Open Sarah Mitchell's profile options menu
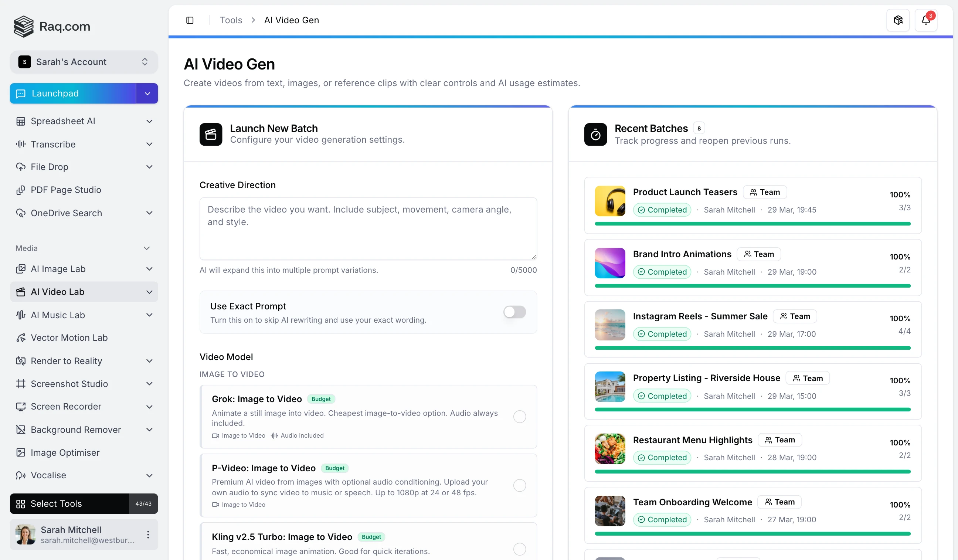 pyautogui.click(x=148, y=534)
